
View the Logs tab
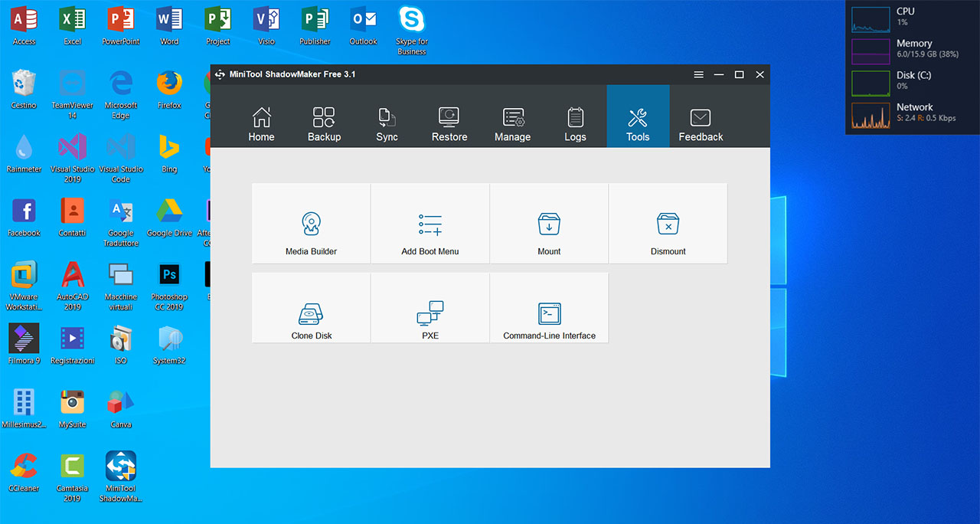(x=575, y=116)
